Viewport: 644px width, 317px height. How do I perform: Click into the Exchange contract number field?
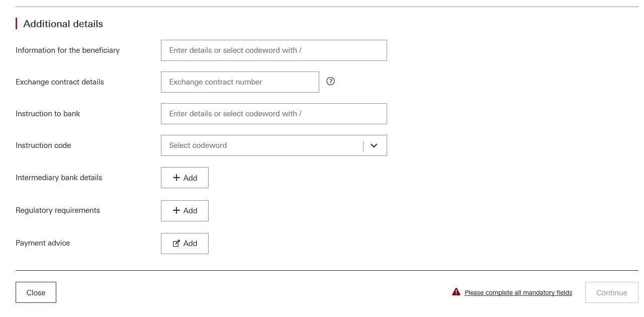[x=240, y=82]
